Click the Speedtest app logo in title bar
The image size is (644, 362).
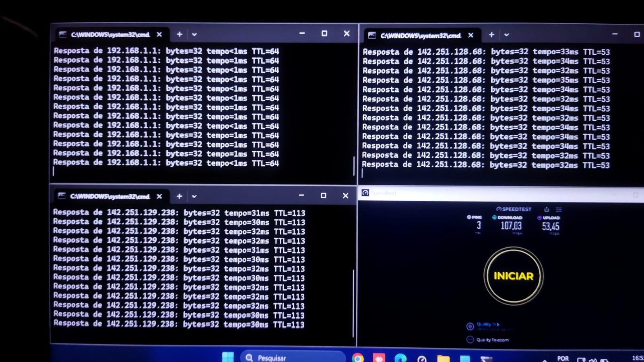pyautogui.click(x=365, y=193)
